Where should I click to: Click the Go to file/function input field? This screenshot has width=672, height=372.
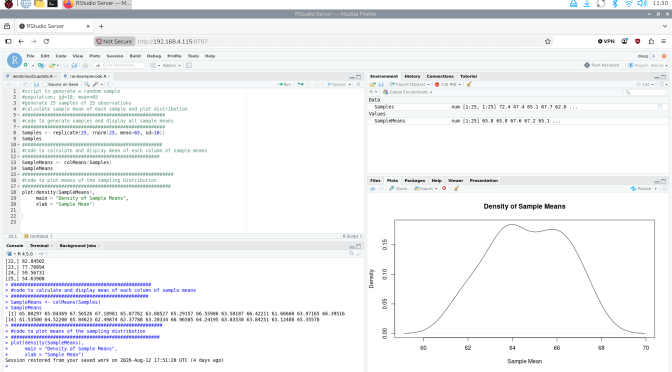[119, 65]
